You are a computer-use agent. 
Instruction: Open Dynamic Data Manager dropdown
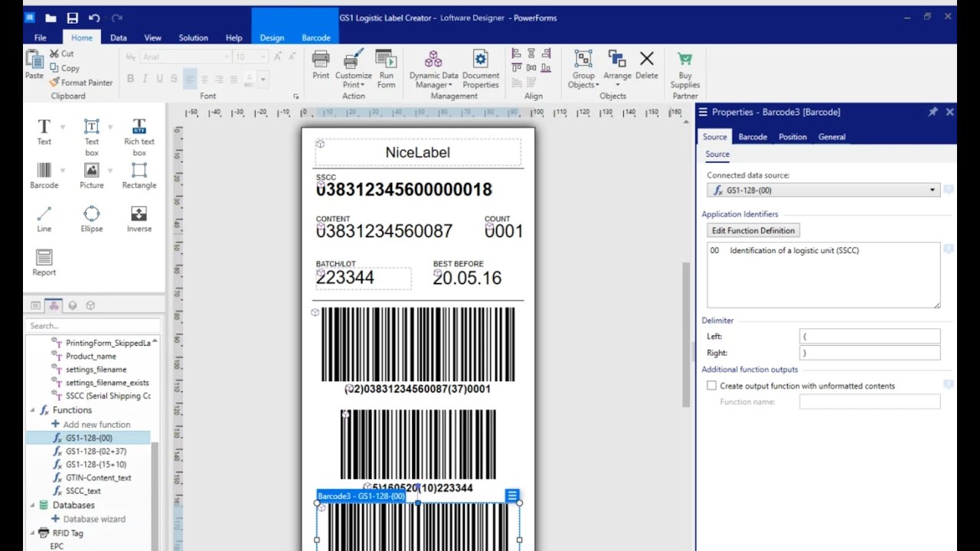tap(433, 70)
